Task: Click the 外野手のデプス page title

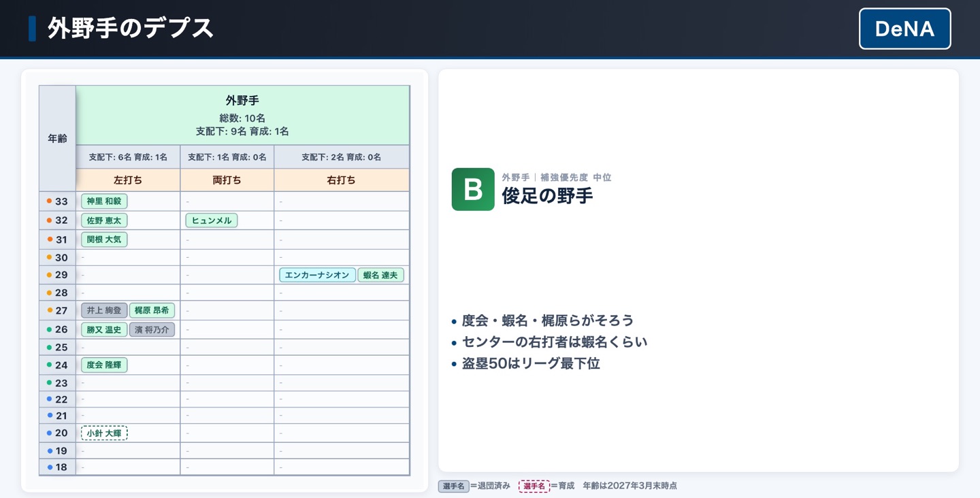Action: (131, 29)
